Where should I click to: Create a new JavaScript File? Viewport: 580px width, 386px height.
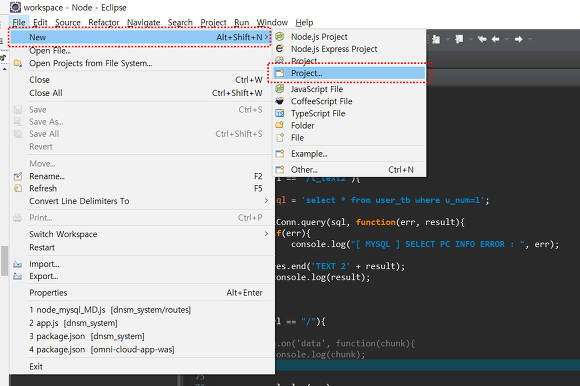(x=349, y=89)
